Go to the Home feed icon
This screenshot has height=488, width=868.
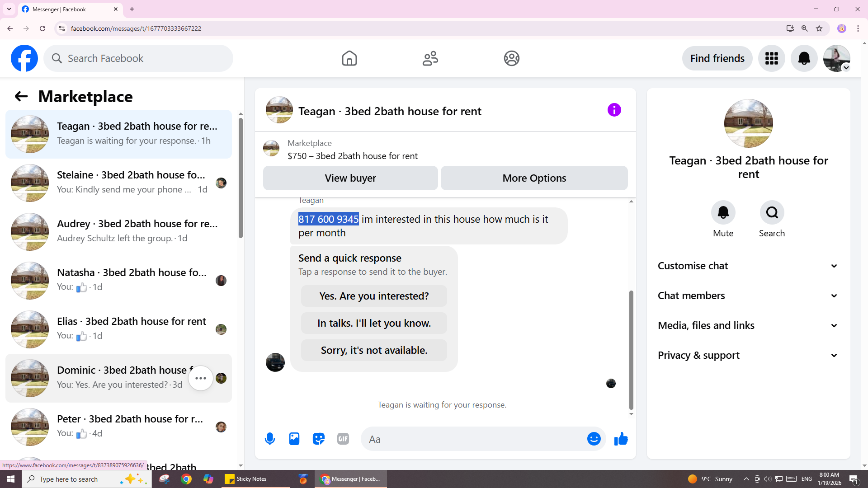(349, 58)
